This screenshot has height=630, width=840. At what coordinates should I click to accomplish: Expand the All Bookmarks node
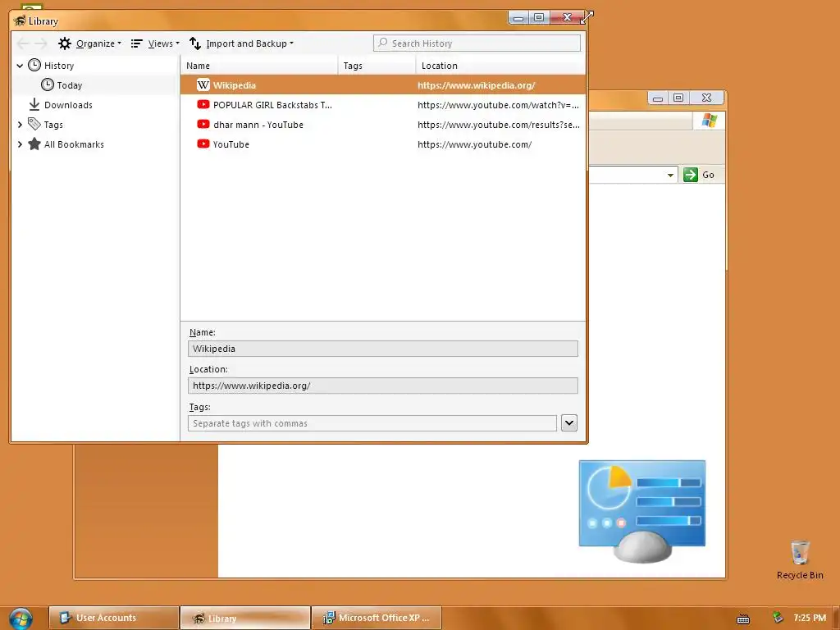(x=20, y=144)
